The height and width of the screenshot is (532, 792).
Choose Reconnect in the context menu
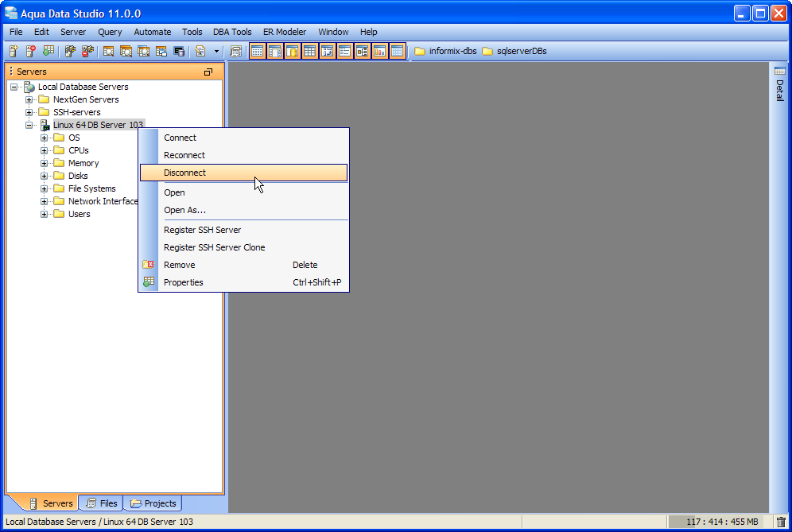pyautogui.click(x=243, y=155)
